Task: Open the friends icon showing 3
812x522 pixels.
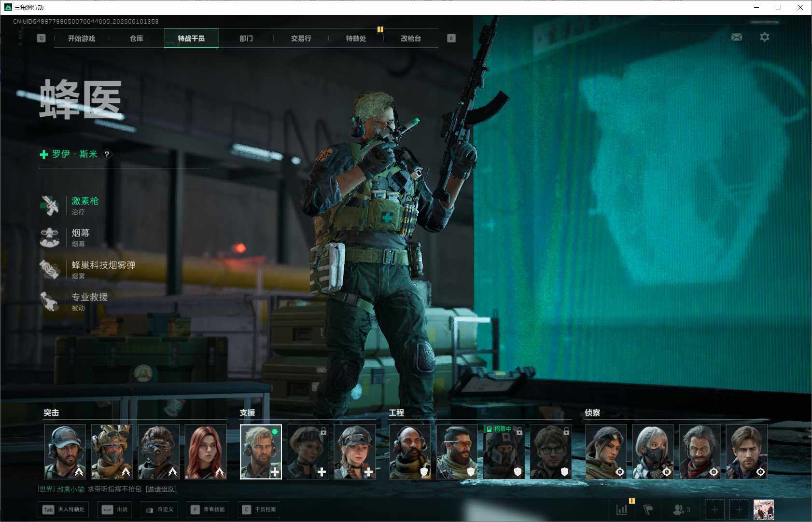Action: (x=681, y=509)
